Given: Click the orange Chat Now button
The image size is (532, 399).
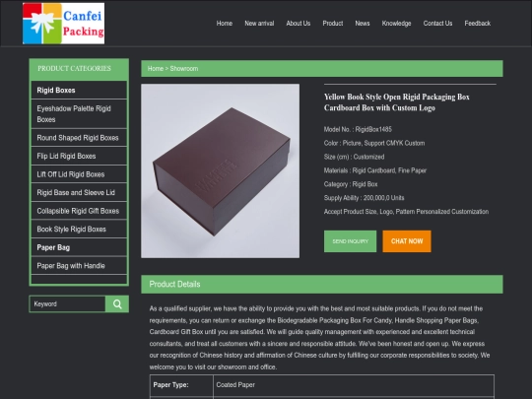Looking at the screenshot, I should point(407,241).
